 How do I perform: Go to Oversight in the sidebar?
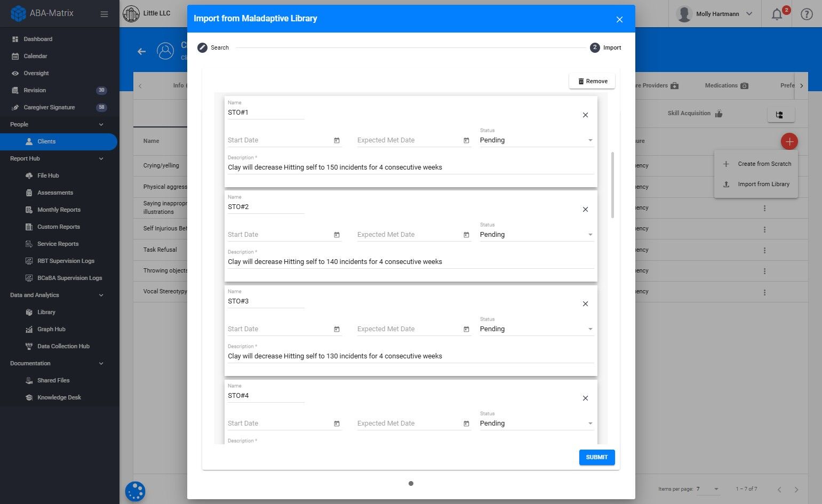point(36,73)
